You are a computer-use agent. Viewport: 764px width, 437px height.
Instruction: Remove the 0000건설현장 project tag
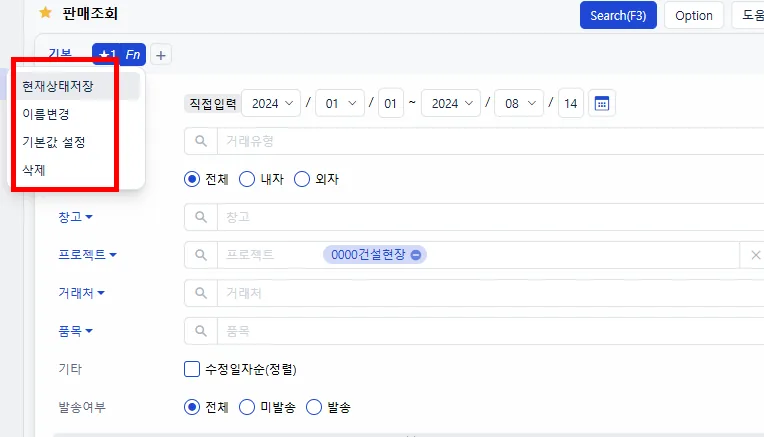416,255
